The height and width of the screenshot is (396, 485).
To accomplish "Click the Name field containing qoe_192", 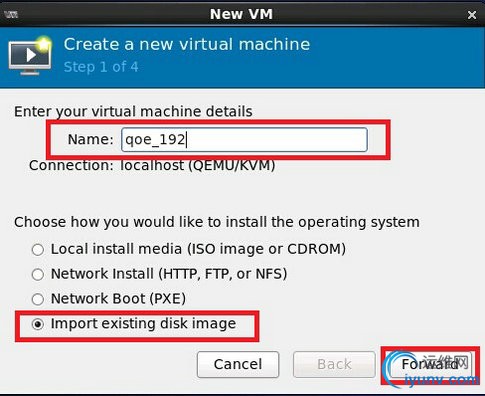I will pos(244,140).
